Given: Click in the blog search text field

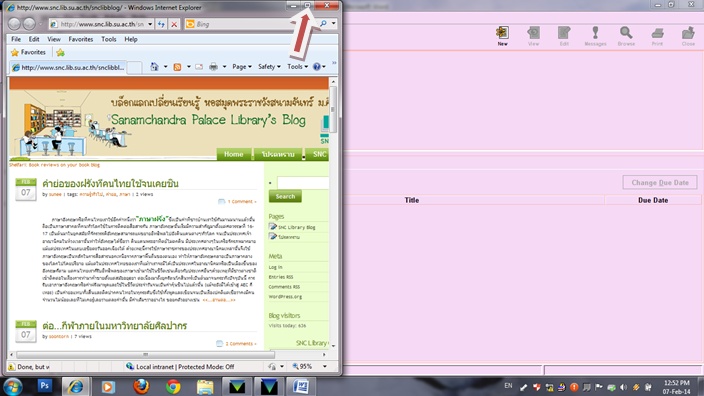Looking at the screenshot, I should (303, 183).
